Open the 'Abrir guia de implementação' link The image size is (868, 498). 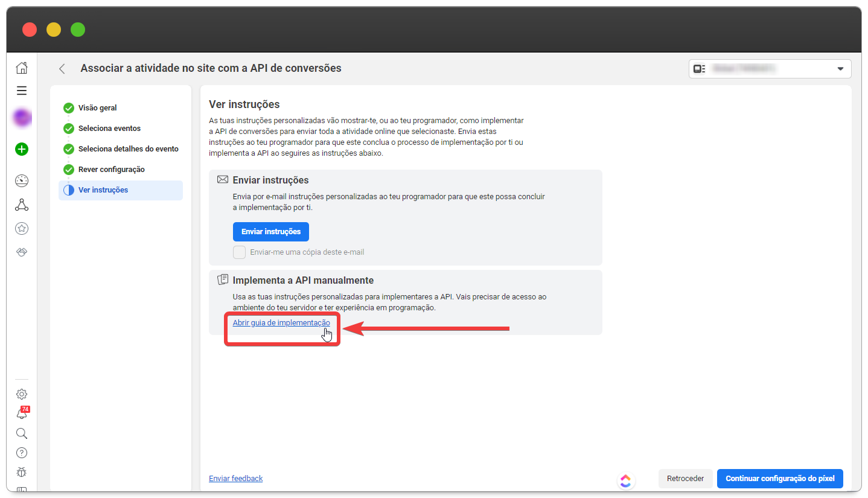[x=281, y=323]
